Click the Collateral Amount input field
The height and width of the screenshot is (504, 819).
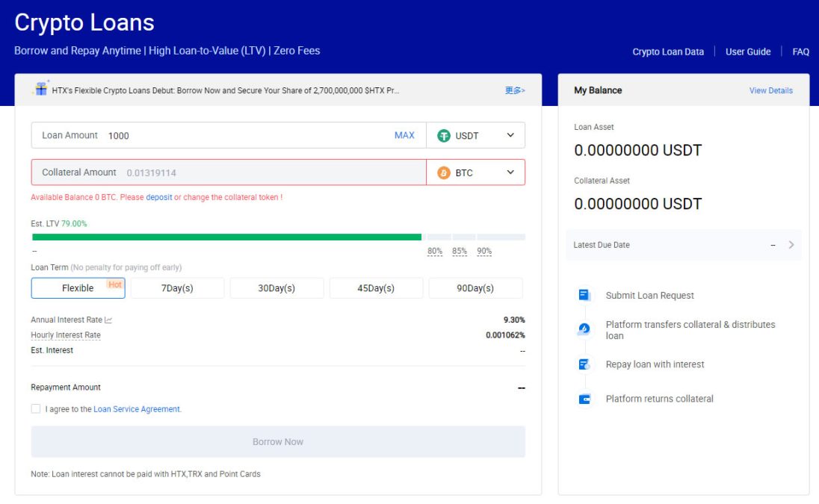point(229,172)
